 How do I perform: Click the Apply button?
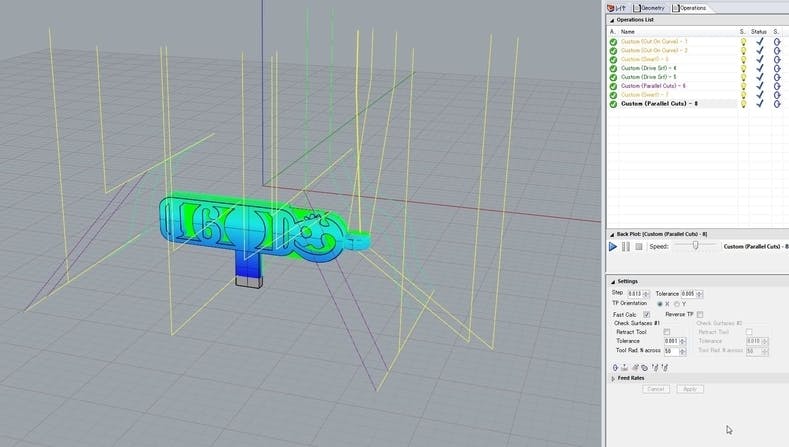click(690, 389)
